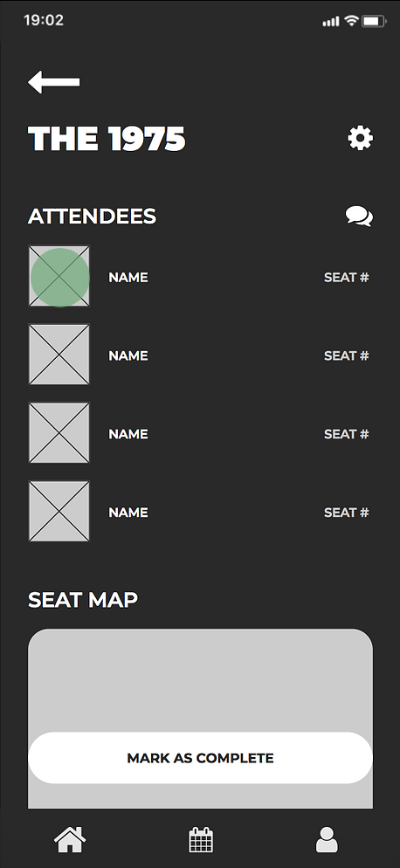Tap the third attendee's NAME label

coord(128,434)
